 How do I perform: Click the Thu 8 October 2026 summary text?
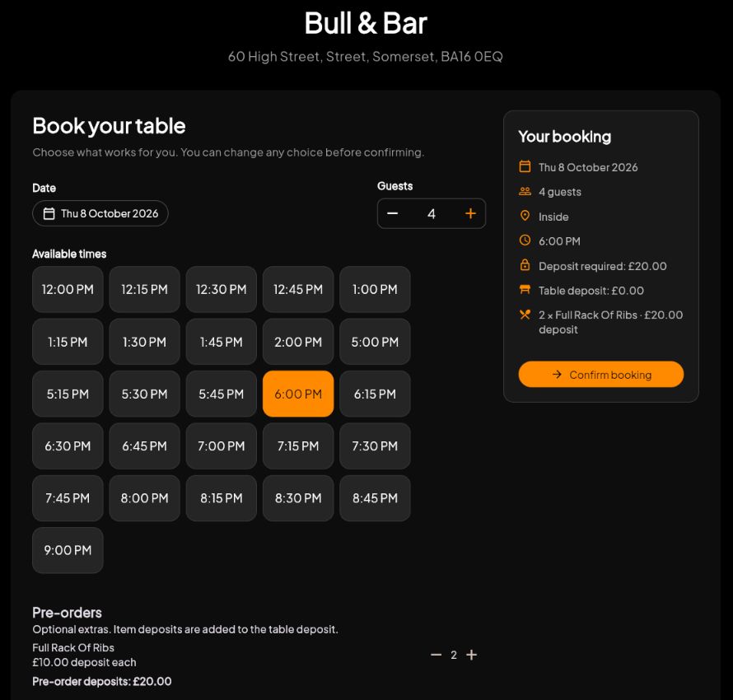point(588,167)
